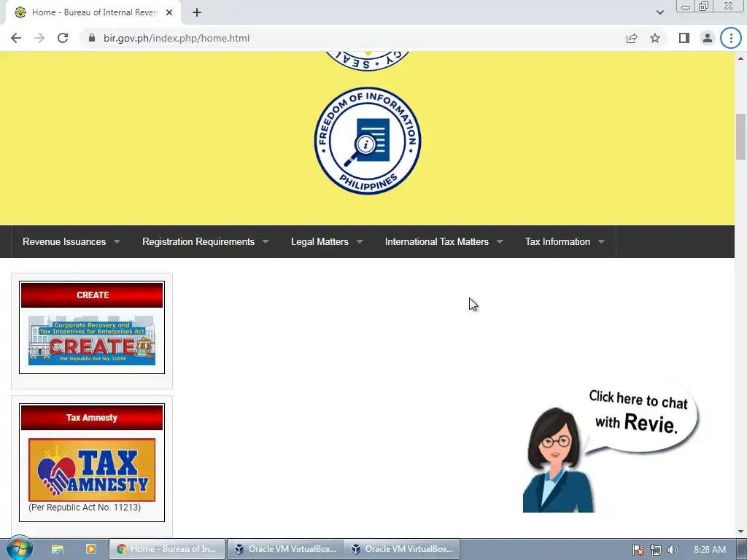Click the red Tax Amnesty header

92,417
